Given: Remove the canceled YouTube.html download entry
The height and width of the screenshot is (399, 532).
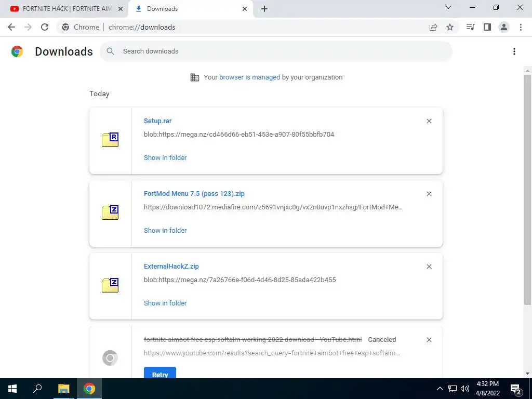Looking at the screenshot, I should point(429,340).
